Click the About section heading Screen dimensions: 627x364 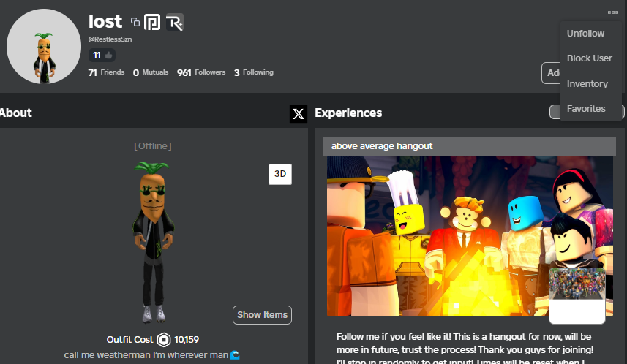[x=15, y=113]
